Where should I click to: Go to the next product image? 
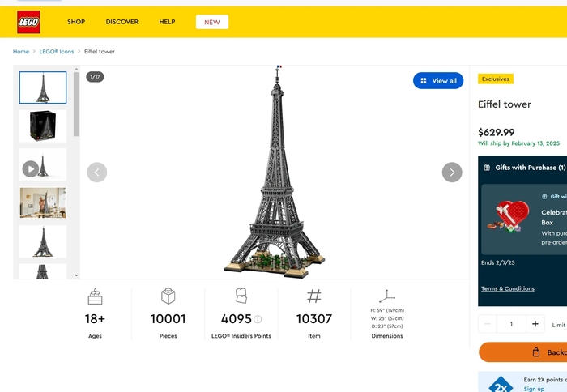[451, 172]
